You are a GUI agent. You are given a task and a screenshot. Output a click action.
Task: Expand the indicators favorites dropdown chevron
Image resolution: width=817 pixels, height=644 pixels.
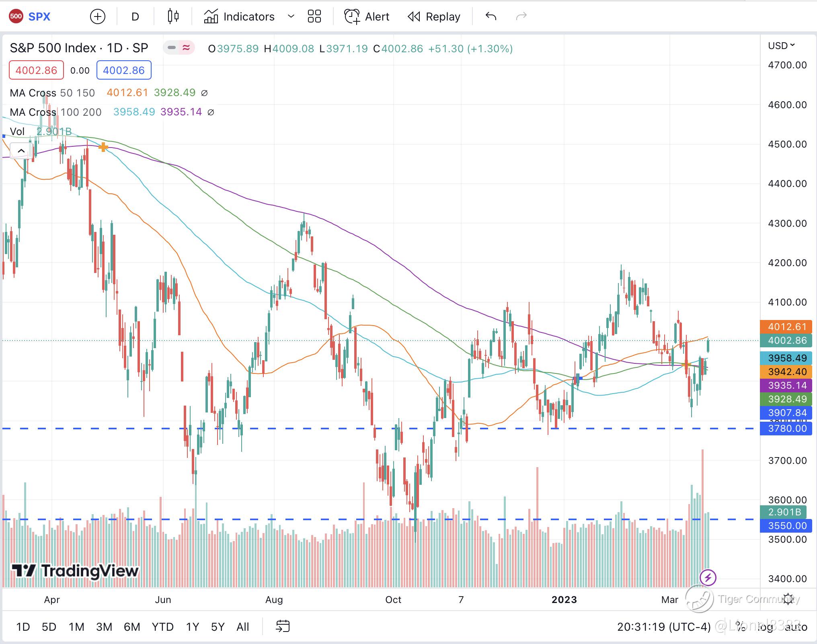(291, 16)
